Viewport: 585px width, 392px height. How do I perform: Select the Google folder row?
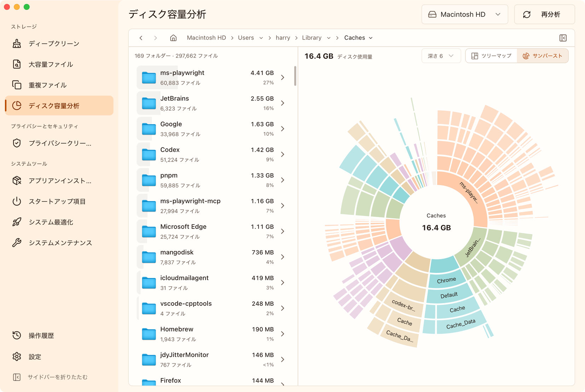(213, 129)
